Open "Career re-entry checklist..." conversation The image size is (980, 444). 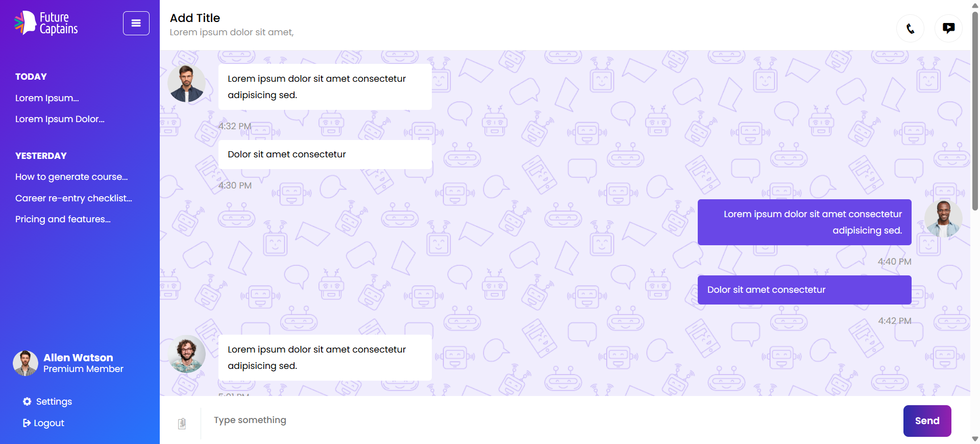pos(73,198)
